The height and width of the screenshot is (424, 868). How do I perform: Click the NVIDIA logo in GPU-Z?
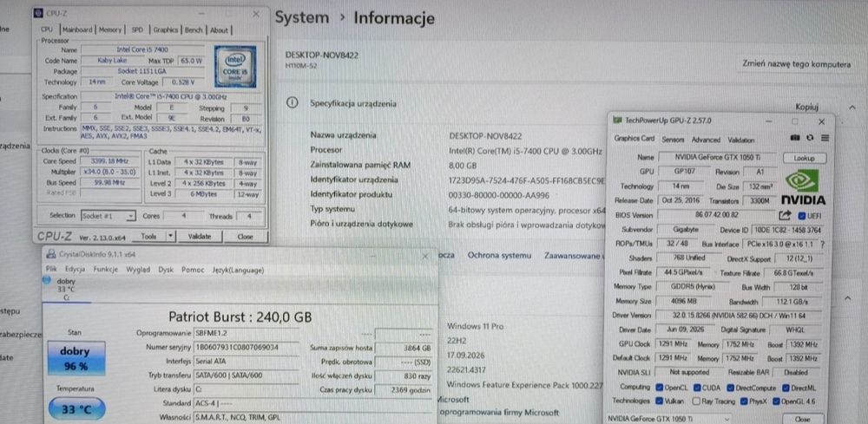click(x=803, y=187)
